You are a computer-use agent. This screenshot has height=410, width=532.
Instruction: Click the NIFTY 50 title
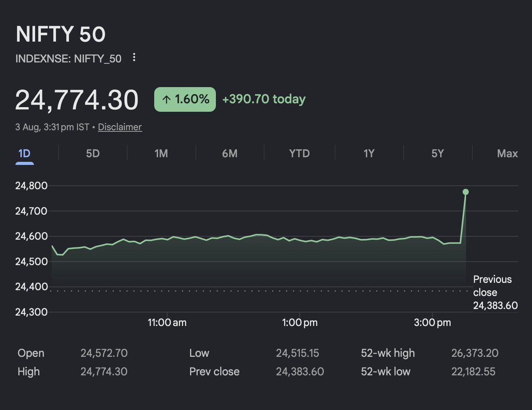tap(61, 35)
